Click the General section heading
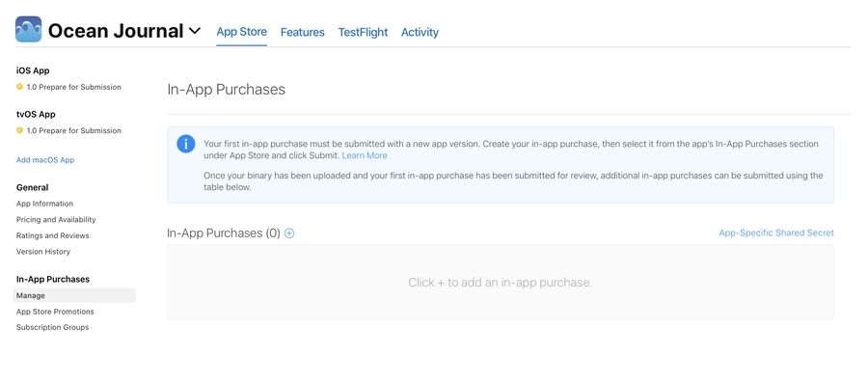 [32, 187]
